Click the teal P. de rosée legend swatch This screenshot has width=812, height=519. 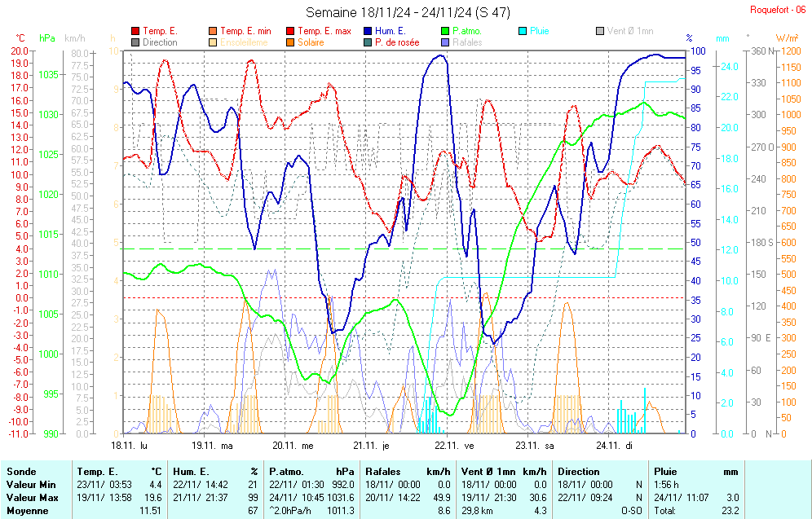(368, 42)
